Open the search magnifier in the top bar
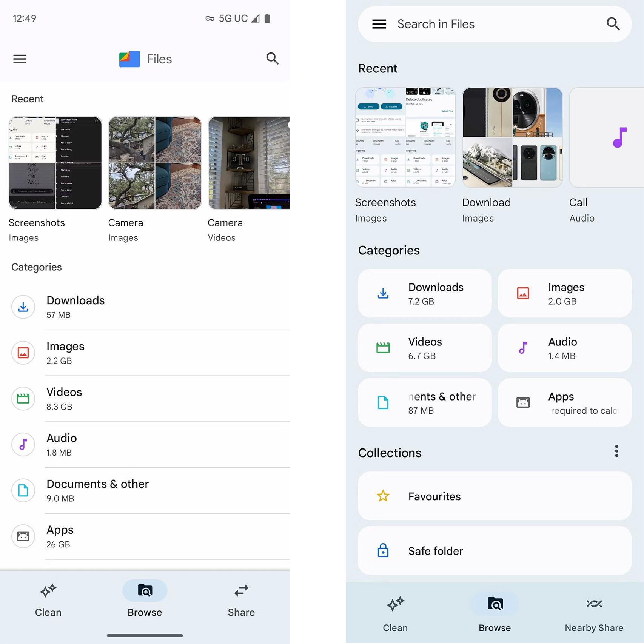 (x=272, y=59)
